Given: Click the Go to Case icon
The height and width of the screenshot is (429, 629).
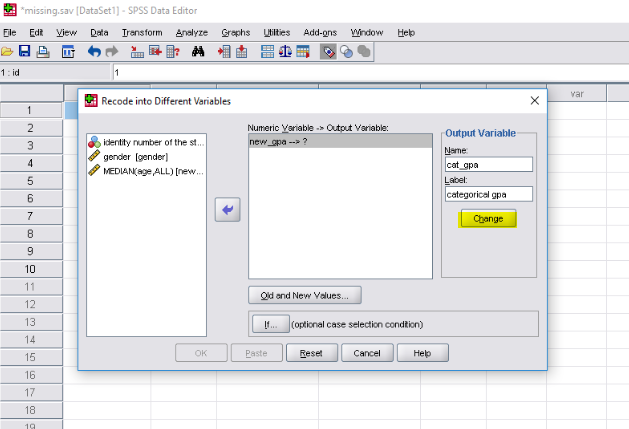Looking at the screenshot, I should pos(137,52).
